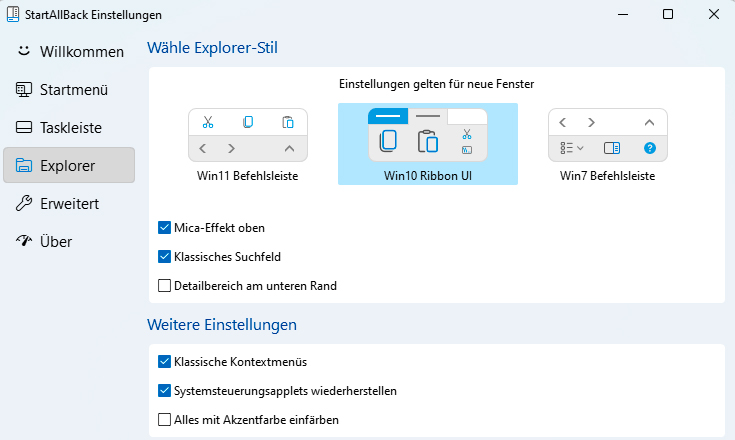Click the blue help icon in Win7 preview
Screen dimensions: 735x440
(x=650, y=148)
